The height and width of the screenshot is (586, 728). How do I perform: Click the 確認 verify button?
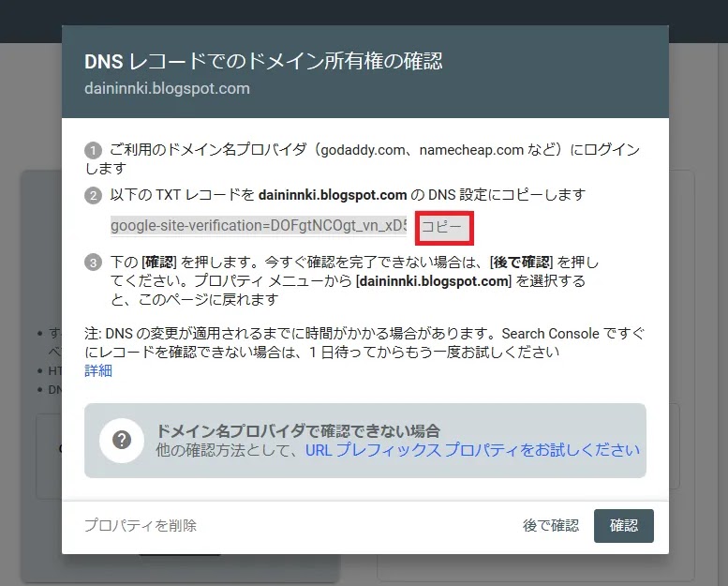tap(624, 526)
